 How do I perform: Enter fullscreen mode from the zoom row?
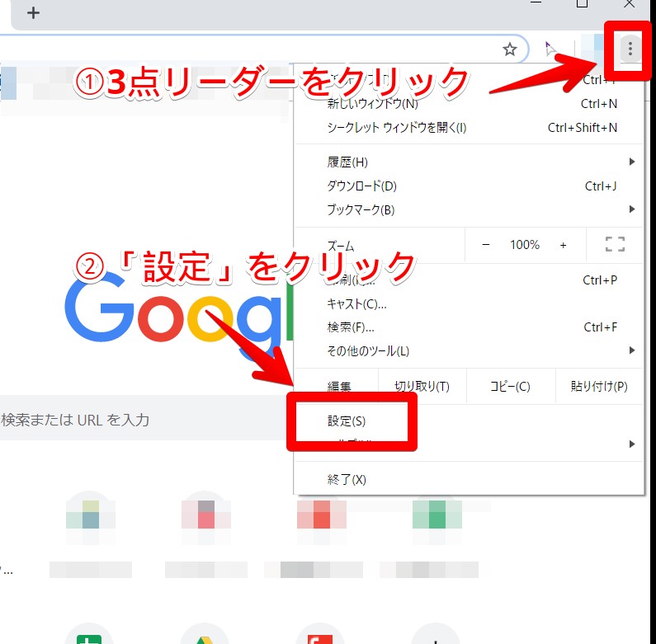615,244
